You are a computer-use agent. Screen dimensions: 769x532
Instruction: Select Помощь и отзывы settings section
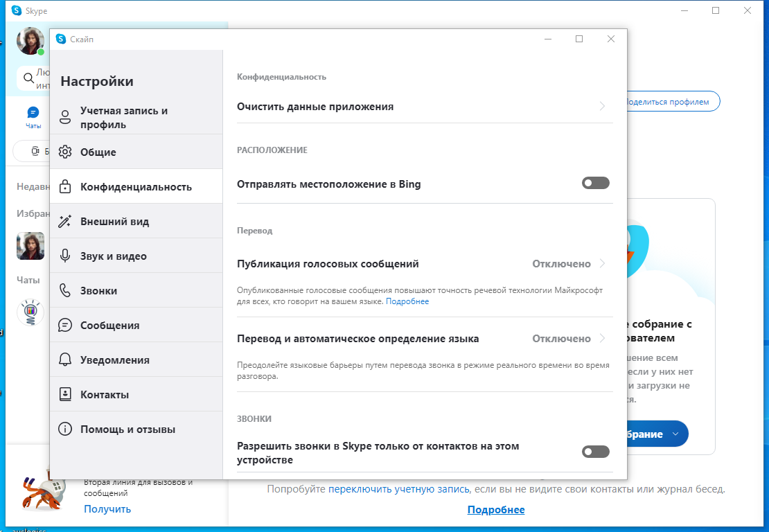coord(136,429)
